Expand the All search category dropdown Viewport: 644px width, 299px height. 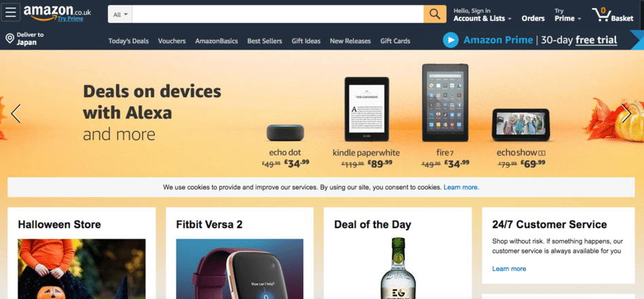(x=120, y=14)
